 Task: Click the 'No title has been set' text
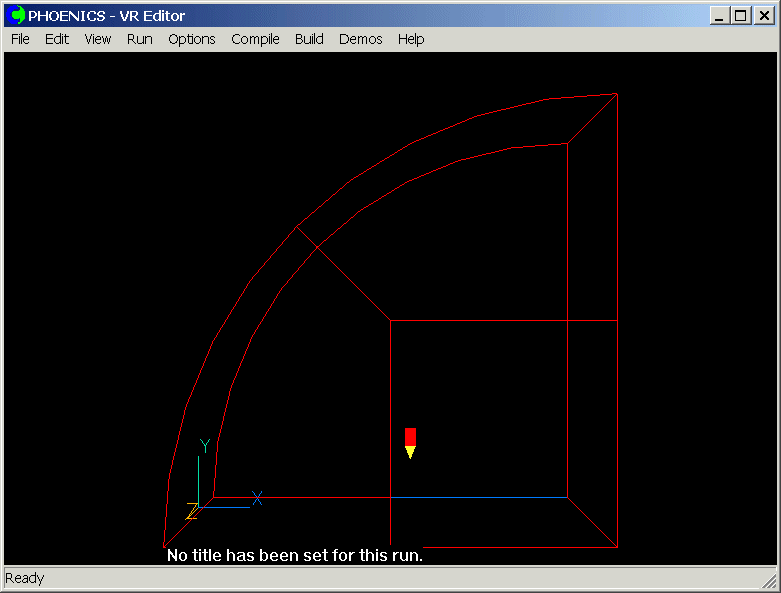pos(295,555)
